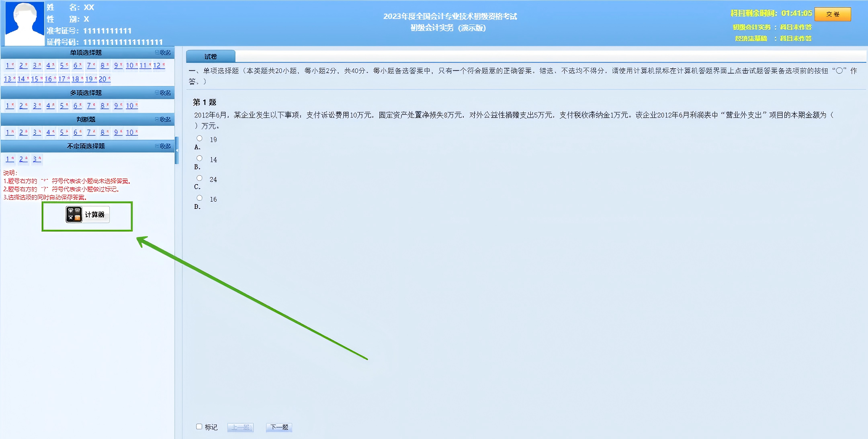Switch to the 试卷 tab

tap(211, 56)
